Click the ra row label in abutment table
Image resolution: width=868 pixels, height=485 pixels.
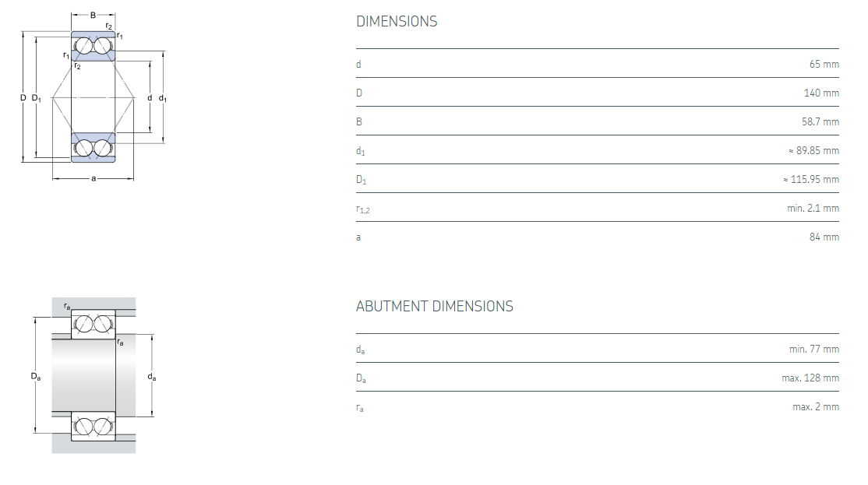pyautogui.click(x=360, y=408)
